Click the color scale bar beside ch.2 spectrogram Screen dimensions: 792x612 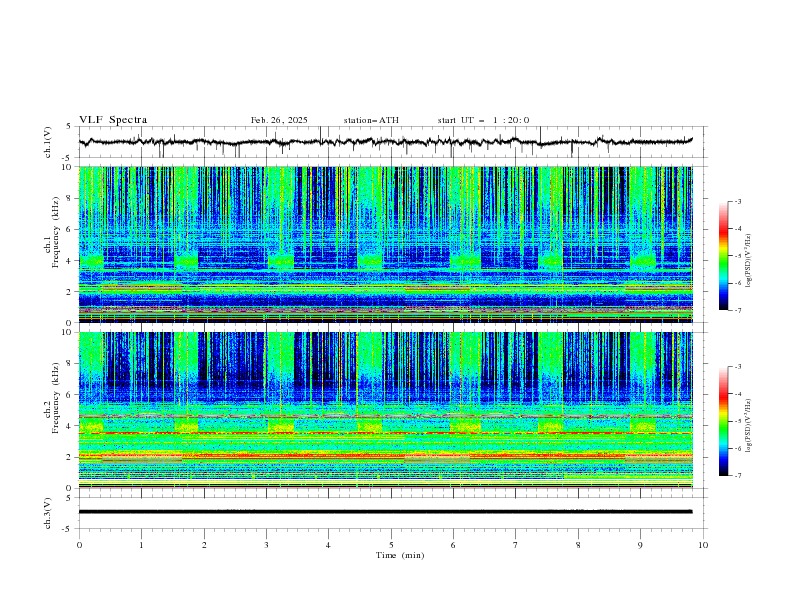pos(723,421)
